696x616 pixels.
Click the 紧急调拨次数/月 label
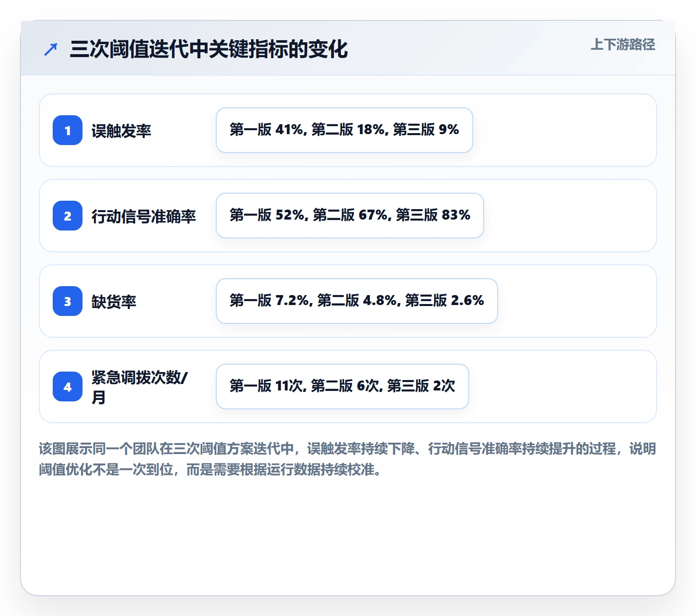coord(140,387)
